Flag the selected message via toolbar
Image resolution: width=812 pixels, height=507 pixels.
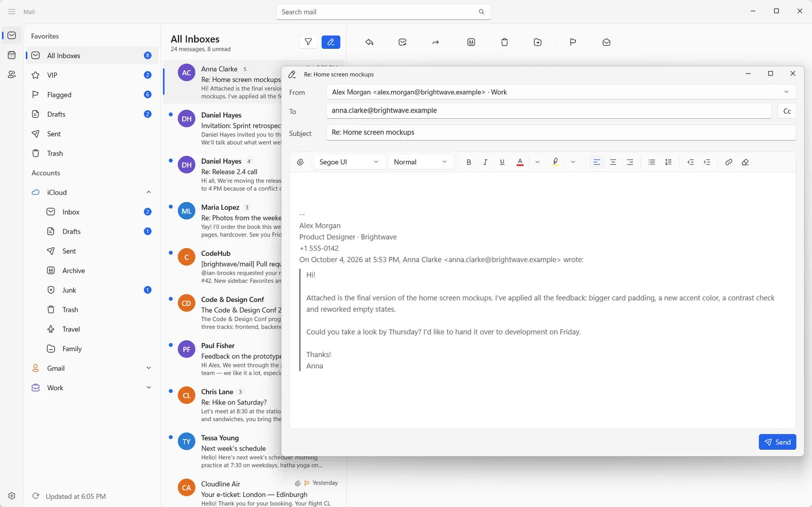click(x=573, y=42)
